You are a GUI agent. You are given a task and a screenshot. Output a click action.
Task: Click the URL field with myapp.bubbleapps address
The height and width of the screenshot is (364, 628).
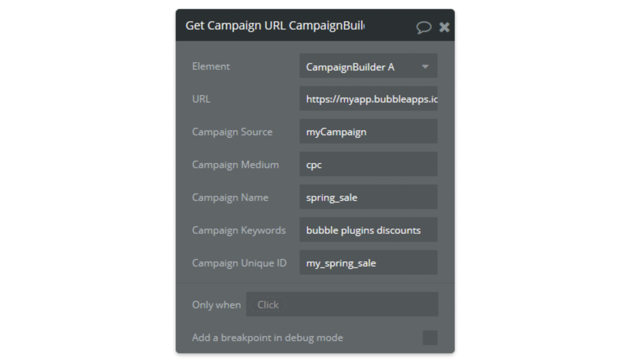pos(368,99)
